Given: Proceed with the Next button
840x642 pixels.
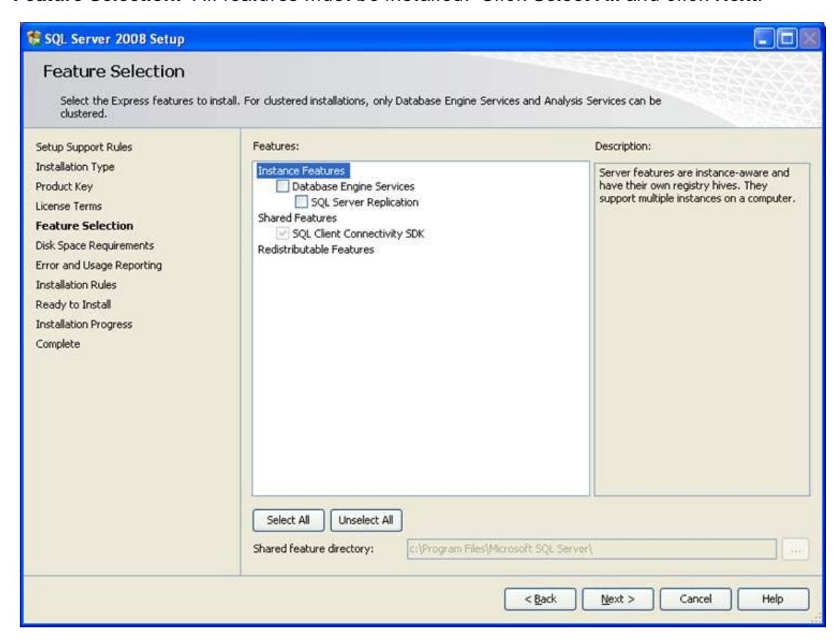Looking at the screenshot, I should tap(617, 599).
